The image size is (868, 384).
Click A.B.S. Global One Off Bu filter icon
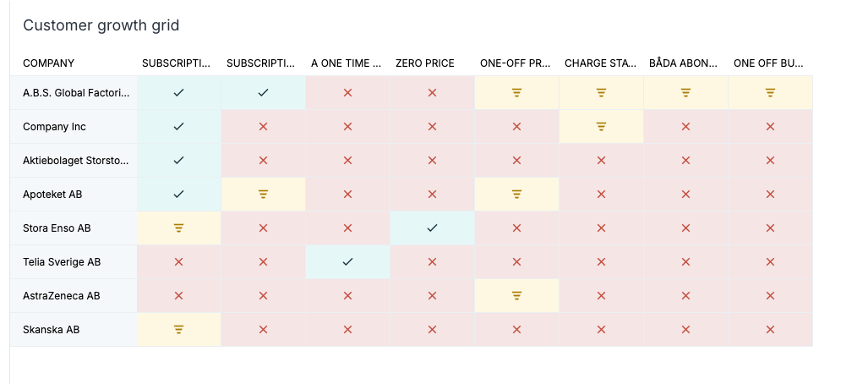pyautogui.click(x=770, y=93)
